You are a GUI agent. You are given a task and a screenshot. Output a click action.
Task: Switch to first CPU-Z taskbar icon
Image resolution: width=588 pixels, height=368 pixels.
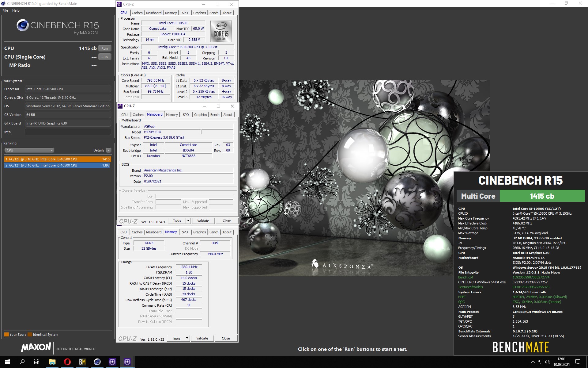pyautogui.click(x=112, y=362)
